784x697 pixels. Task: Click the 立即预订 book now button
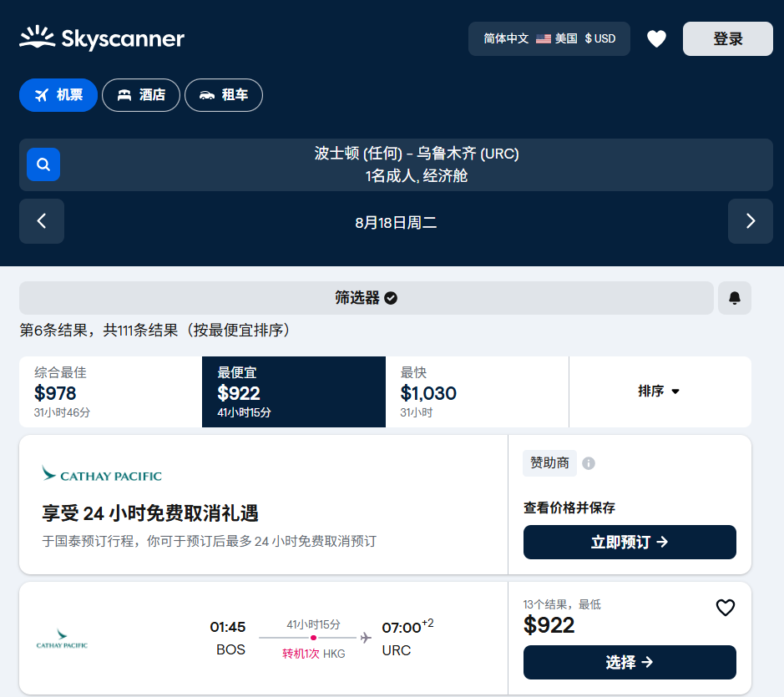pos(630,543)
